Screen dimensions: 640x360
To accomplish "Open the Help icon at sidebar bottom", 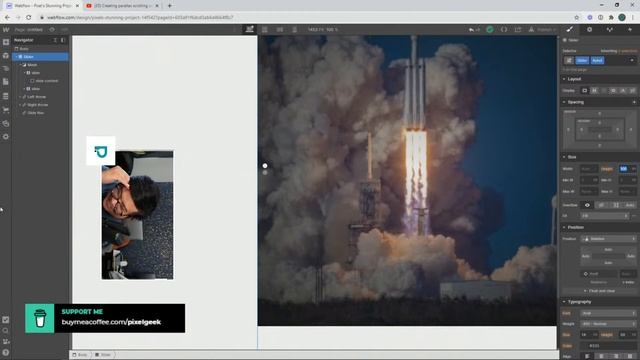I will pos(6,352).
